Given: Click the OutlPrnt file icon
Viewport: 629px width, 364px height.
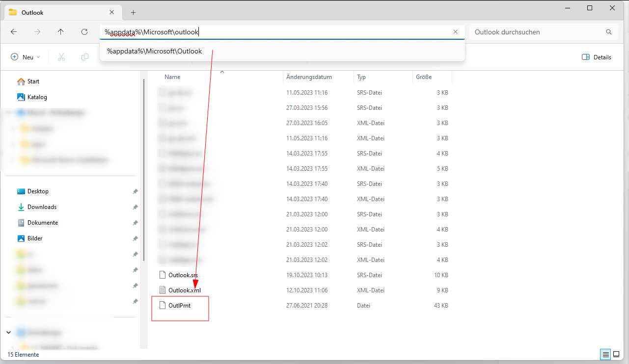Looking at the screenshot, I should (x=163, y=305).
